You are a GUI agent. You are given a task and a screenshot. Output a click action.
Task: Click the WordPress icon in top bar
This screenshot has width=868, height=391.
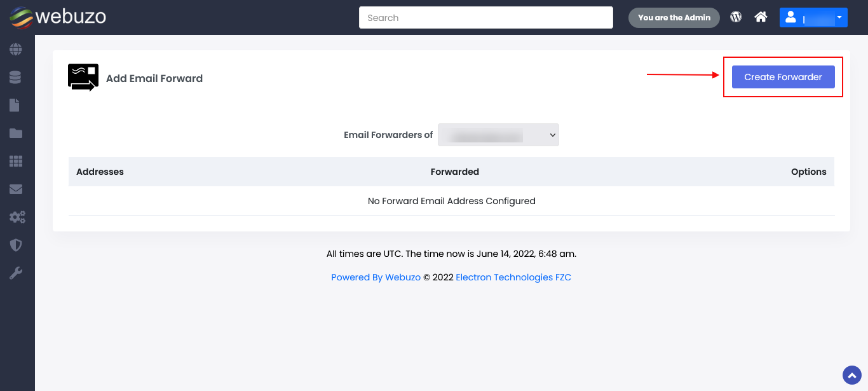[736, 17]
